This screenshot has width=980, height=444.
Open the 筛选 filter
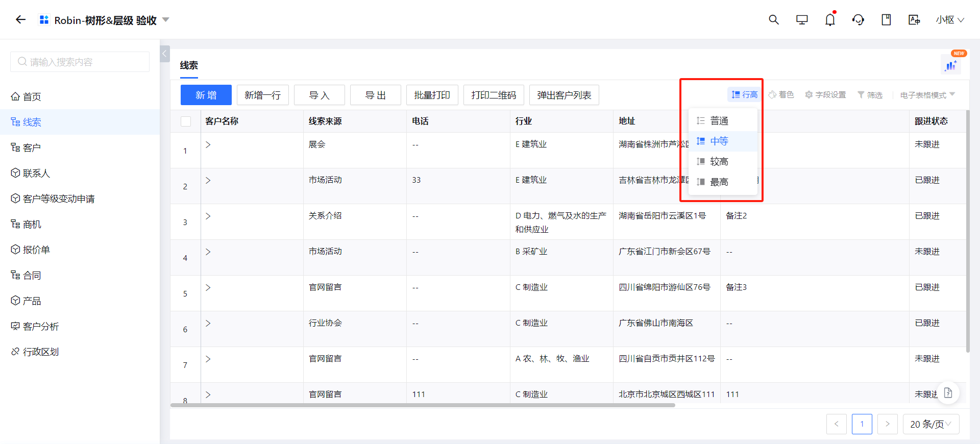870,94
